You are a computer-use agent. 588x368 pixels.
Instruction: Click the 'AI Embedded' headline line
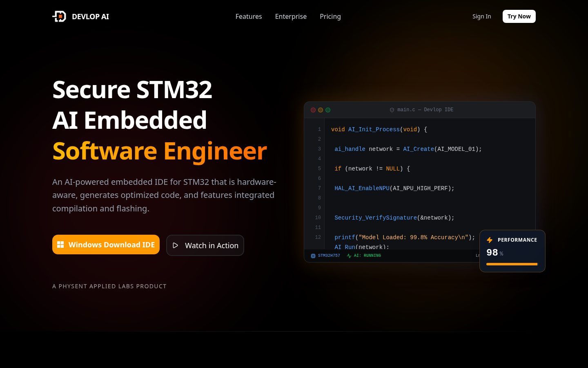point(129,120)
